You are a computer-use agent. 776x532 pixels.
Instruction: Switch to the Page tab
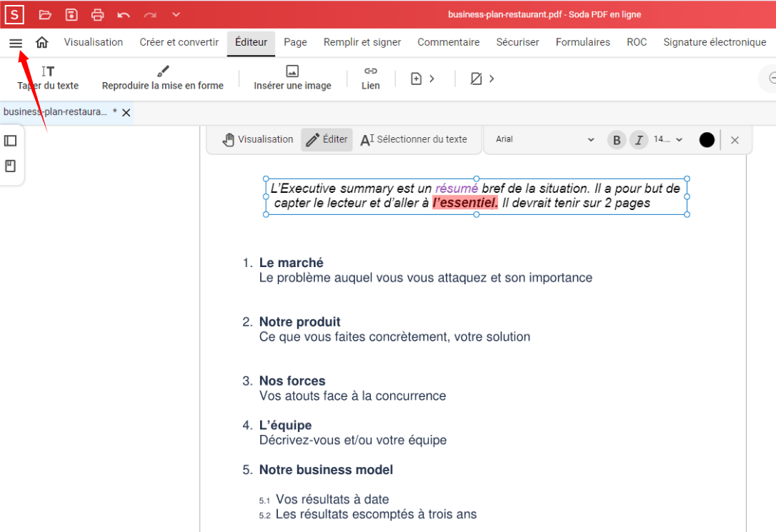tap(295, 43)
